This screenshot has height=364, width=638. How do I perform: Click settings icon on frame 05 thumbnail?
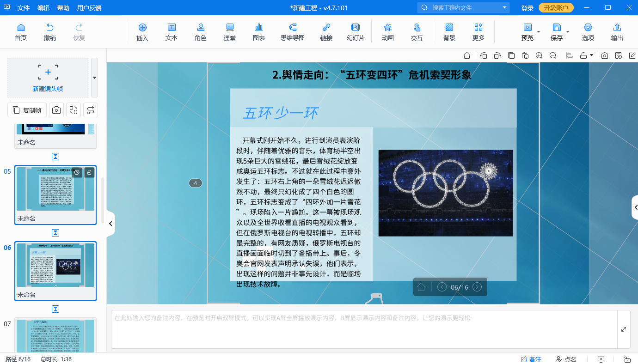77,173
